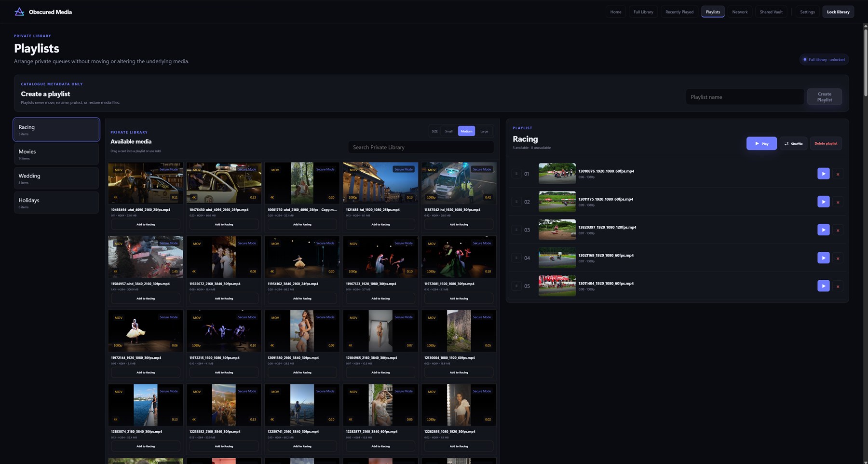Screen dimensions: 868x464
Task: Play the 13021169_1920_1080_60fps.mp4 playlist item
Action: (x=823, y=258)
